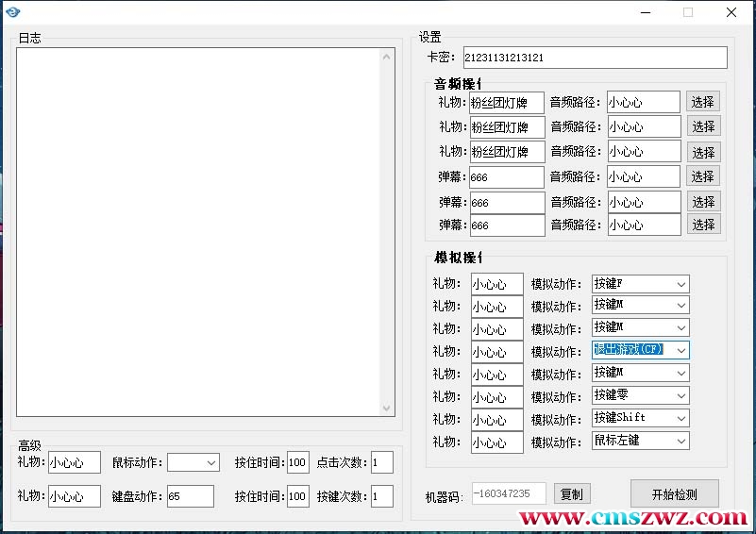Focus the 键盘动作 field containing 65

click(x=190, y=496)
